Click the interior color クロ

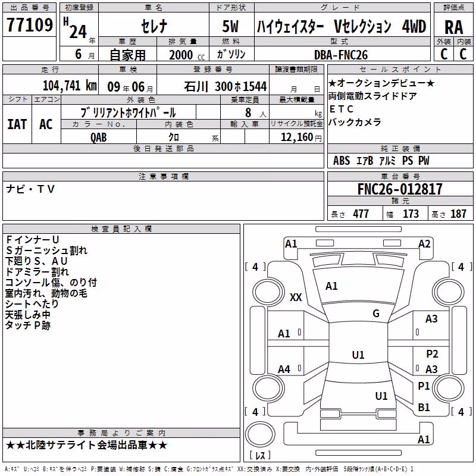[174, 137]
